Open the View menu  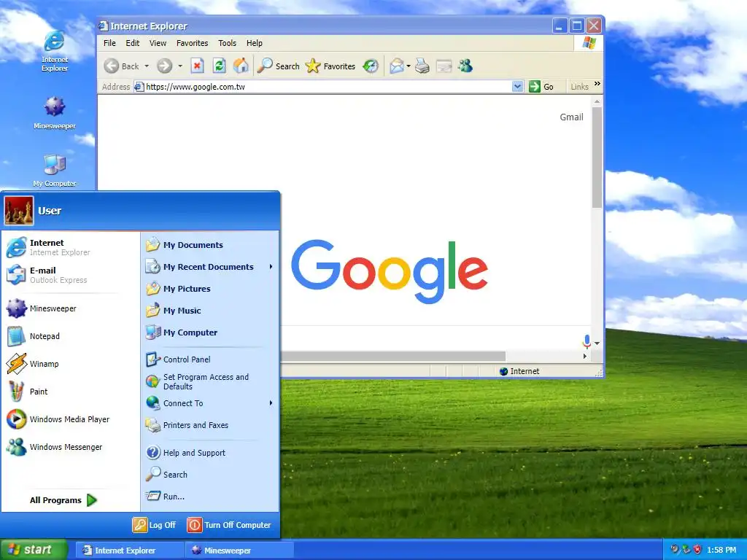[x=158, y=43]
